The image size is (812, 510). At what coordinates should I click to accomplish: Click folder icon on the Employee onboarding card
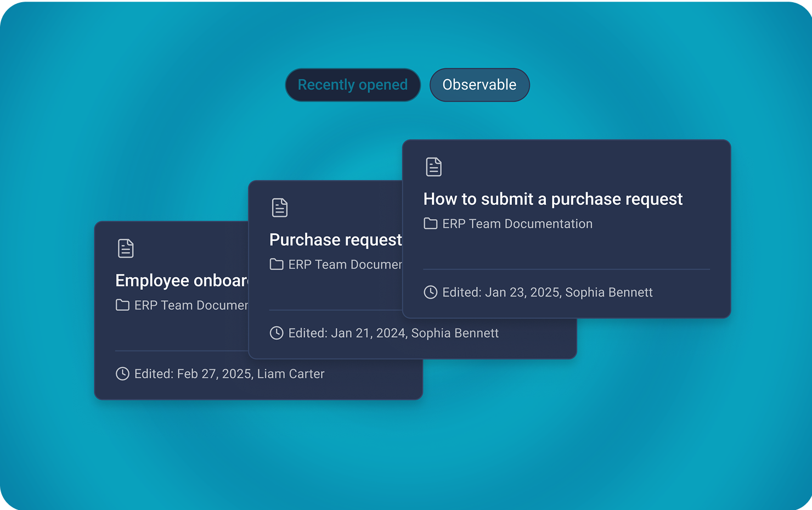pos(123,305)
